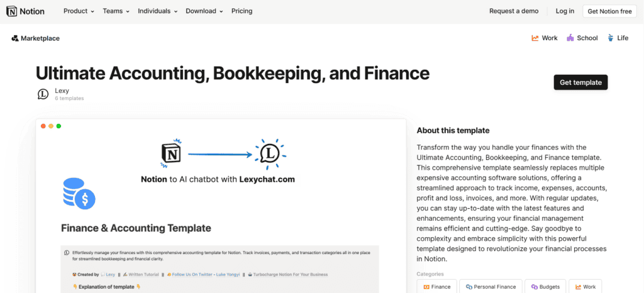Click the page title 'Ultimate Accounting, Bookkeeping, and Finance'
644x293 pixels.
pos(233,73)
